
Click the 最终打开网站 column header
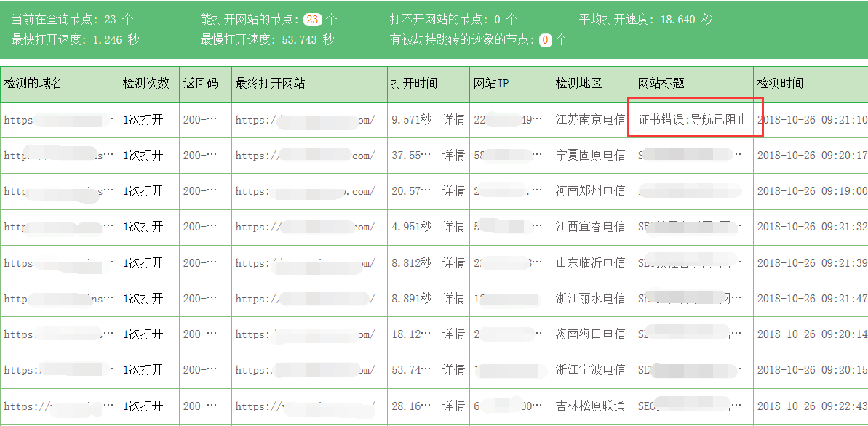270,84
